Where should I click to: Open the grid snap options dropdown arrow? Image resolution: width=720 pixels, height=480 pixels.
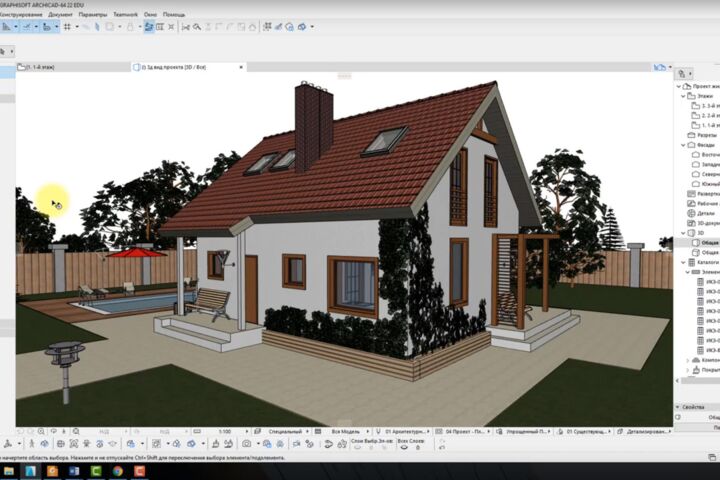click(77, 27)
